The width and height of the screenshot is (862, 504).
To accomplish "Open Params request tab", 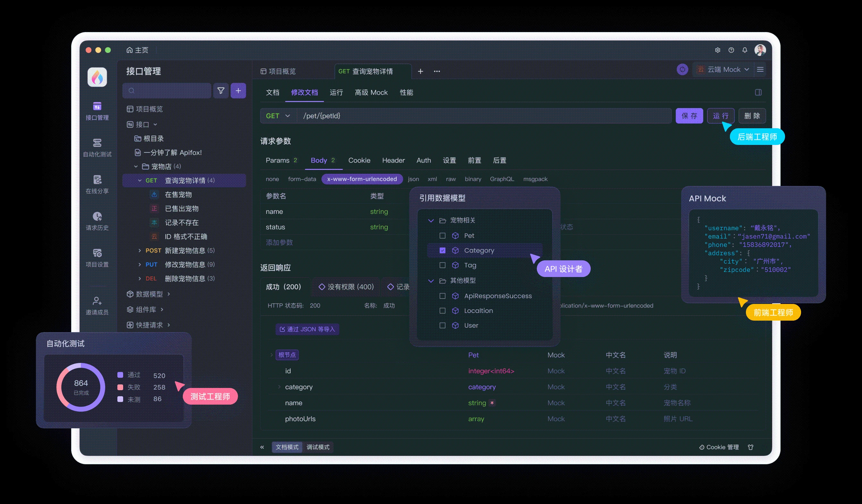I will tap(281, 160).
